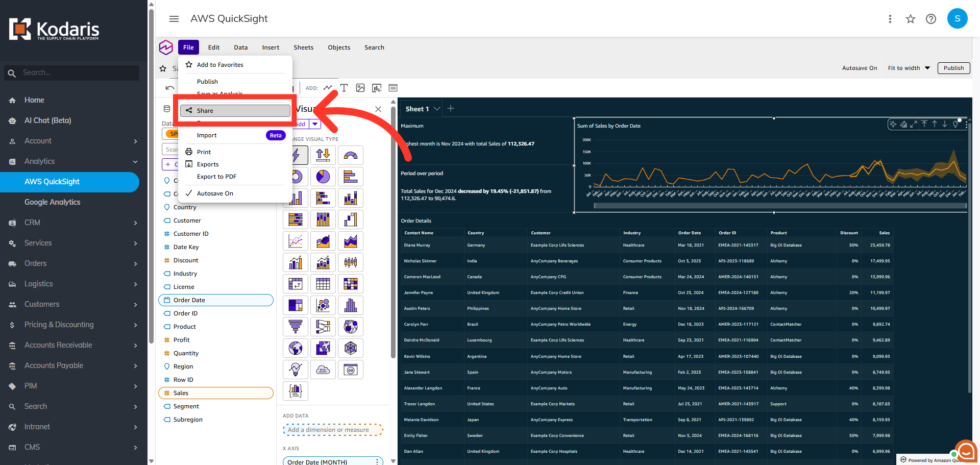Expand the CRM sidebar section
This screenshot has width=980, height=465.
tap(135, 223)
